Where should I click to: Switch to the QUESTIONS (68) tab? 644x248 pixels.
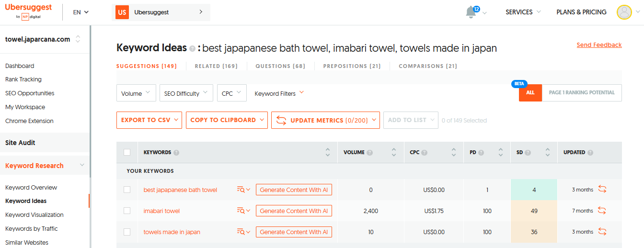click(x=280, y=66)
